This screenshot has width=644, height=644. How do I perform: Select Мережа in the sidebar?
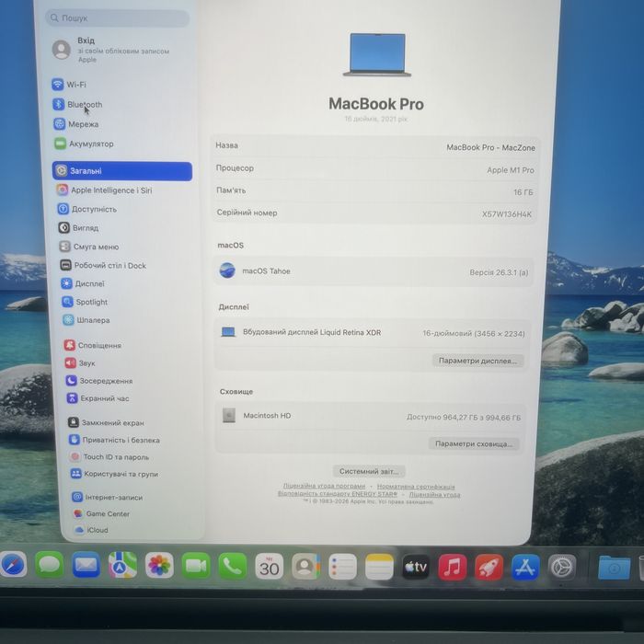(76, 124)
